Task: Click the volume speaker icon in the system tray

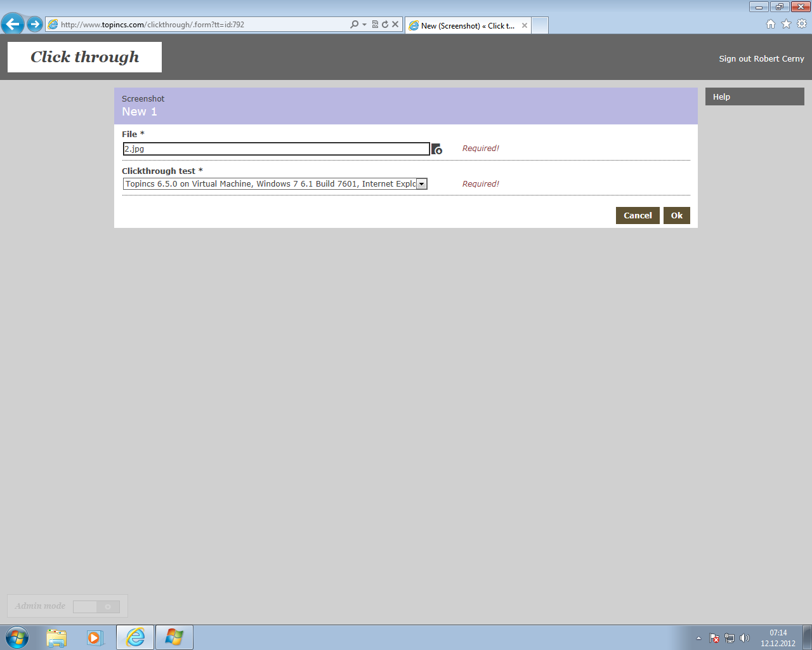Action: pyautogui.click(x=745, y=638)
